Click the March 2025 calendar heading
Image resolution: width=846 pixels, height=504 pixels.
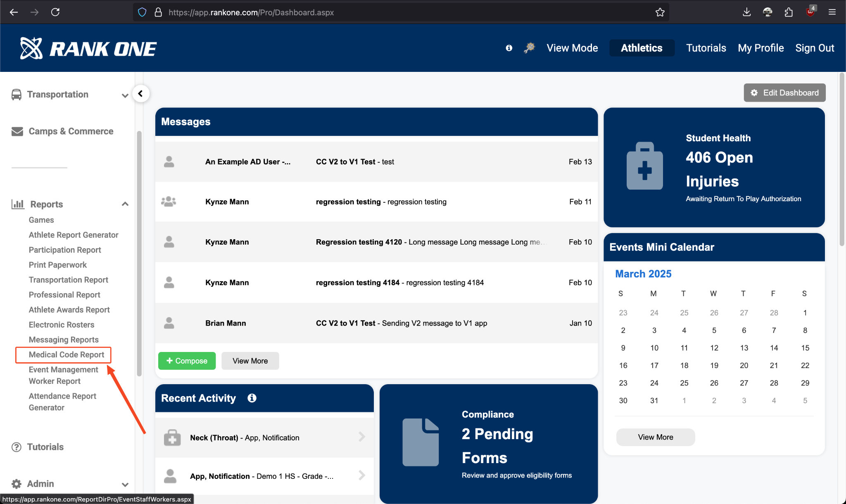pyautogui.click(x=643, y=273)
